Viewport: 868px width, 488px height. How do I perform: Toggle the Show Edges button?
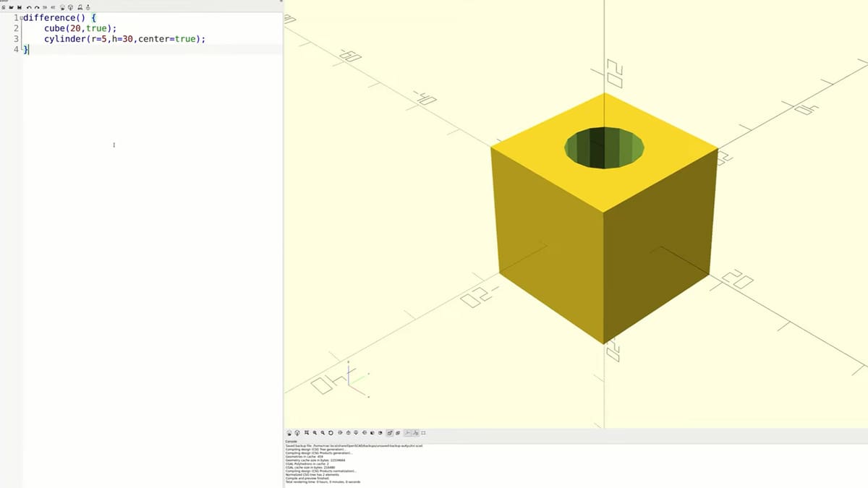(423, 432)
